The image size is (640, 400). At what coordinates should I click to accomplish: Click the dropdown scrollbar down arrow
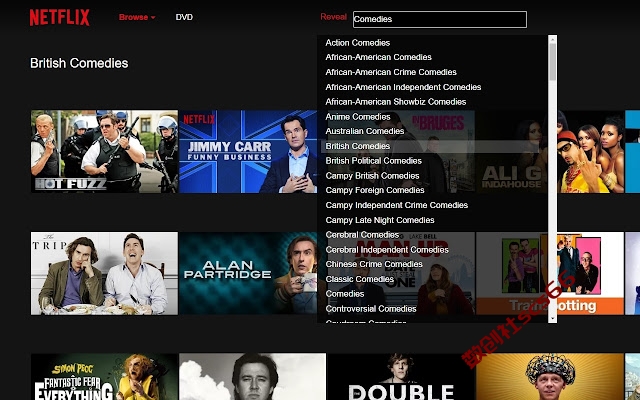553,318
